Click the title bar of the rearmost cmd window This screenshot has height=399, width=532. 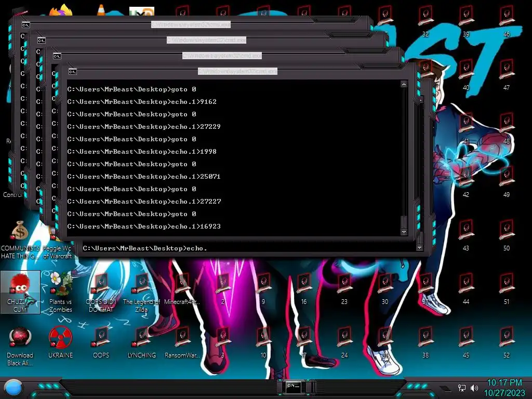(191, 24)
